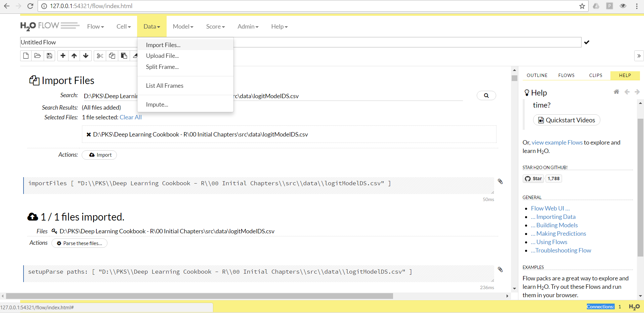
Task: Select List All Frames menu entry
Action: pos(185,86)
